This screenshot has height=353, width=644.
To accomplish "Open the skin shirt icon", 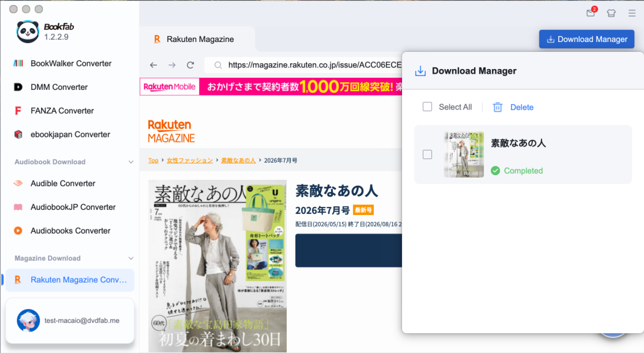I will (x=611, y=13).
